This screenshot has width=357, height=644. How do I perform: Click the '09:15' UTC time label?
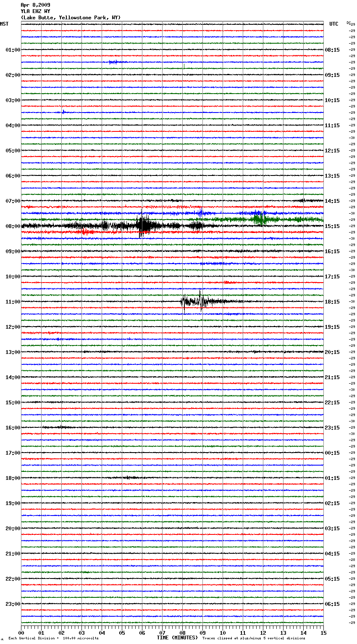(332, 75)
